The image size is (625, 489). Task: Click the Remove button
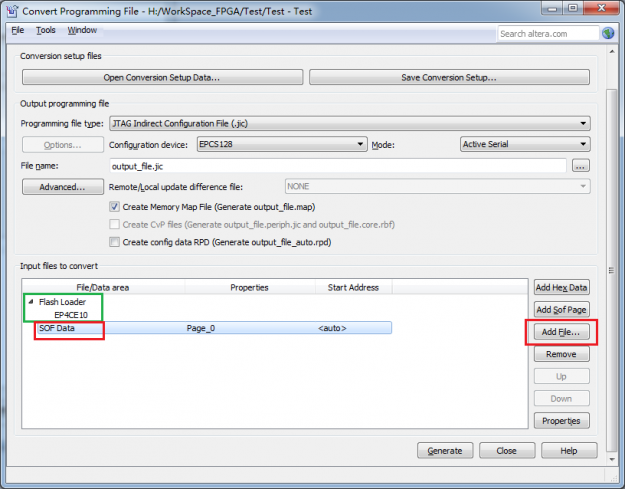click(x=561, y=354)
